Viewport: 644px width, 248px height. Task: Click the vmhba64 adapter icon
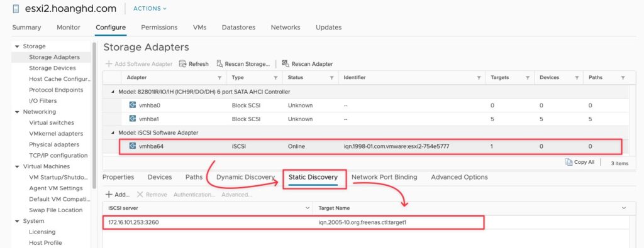coord(132,146)
